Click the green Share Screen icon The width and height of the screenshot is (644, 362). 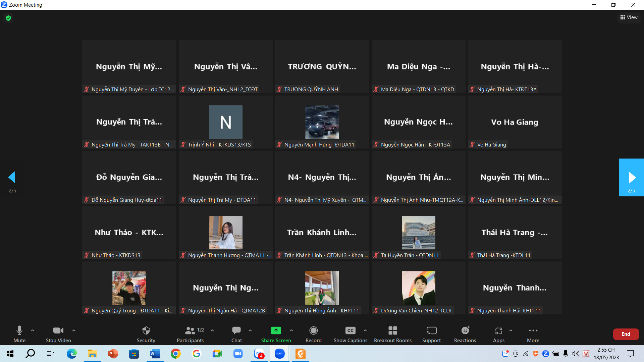pos(276,331)
